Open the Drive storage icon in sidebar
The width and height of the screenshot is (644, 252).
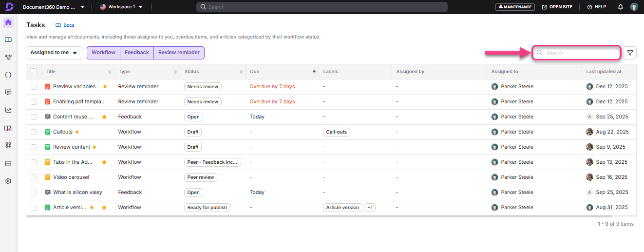click(x=8, y=163)
